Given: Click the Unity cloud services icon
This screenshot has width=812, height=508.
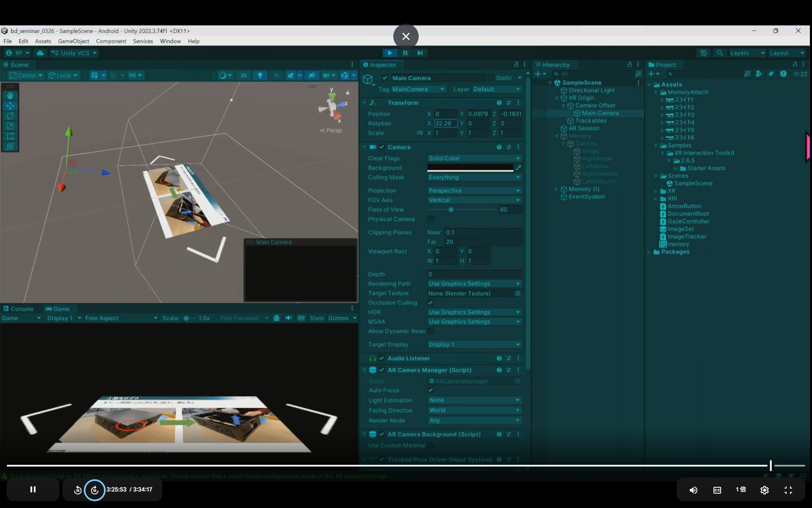Looking at the screenshot, I should pyautogui.click(x=40, y=53).
